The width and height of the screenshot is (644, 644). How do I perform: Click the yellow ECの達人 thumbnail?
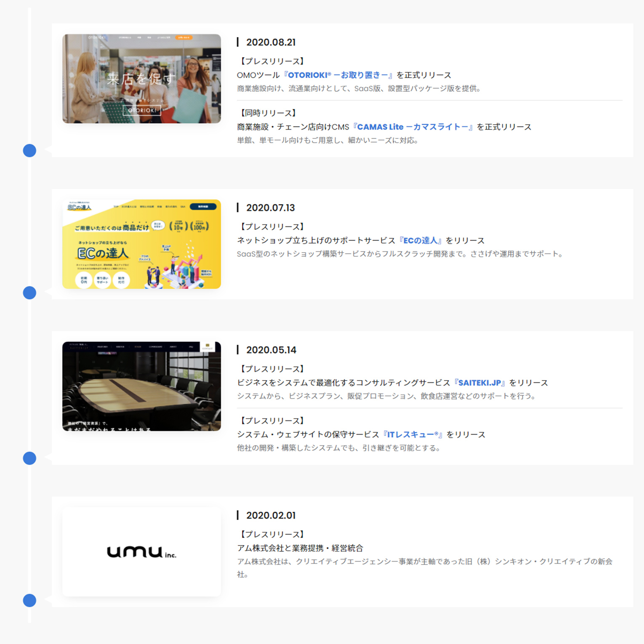(141, 244)
